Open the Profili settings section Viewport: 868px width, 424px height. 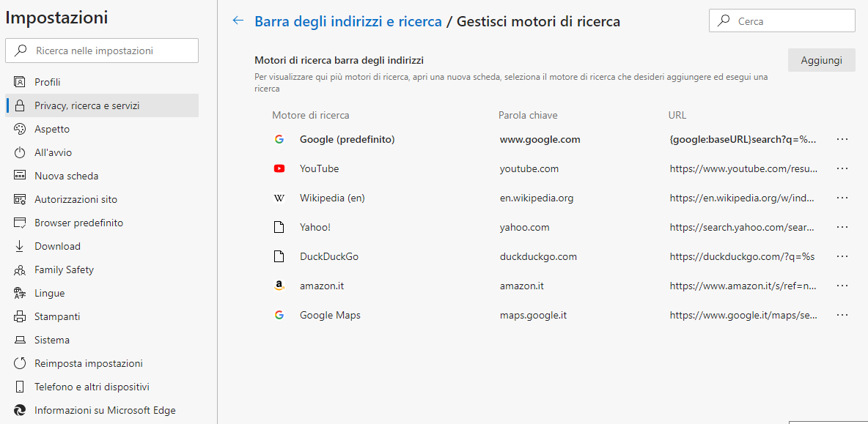tap(102, 82)
